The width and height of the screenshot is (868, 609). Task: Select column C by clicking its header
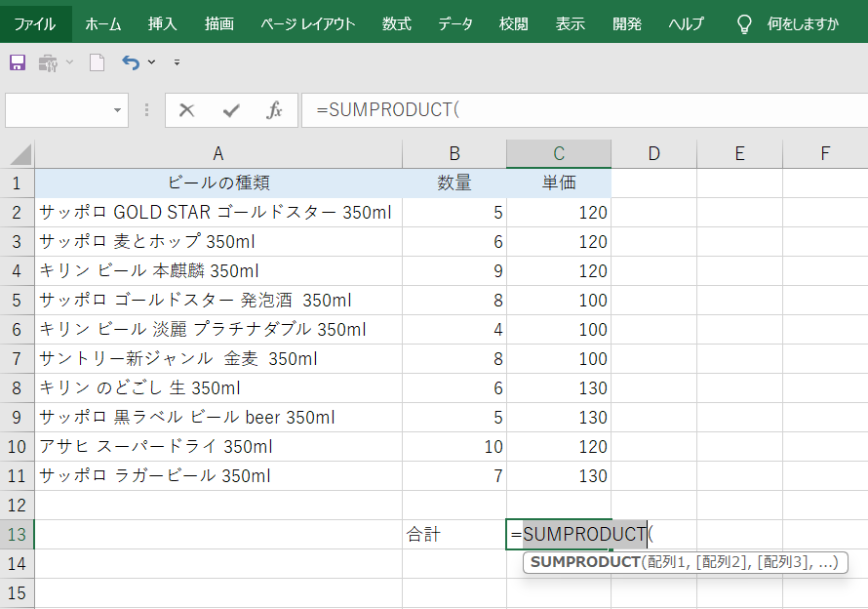pyautogui.click(x=558, y=152)
